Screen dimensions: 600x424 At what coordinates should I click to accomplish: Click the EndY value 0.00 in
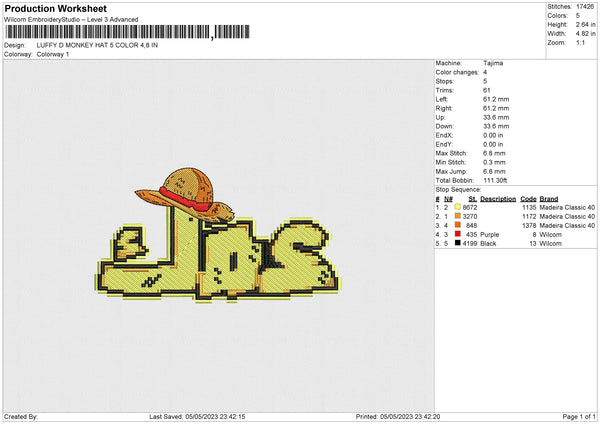pos(493,144)
